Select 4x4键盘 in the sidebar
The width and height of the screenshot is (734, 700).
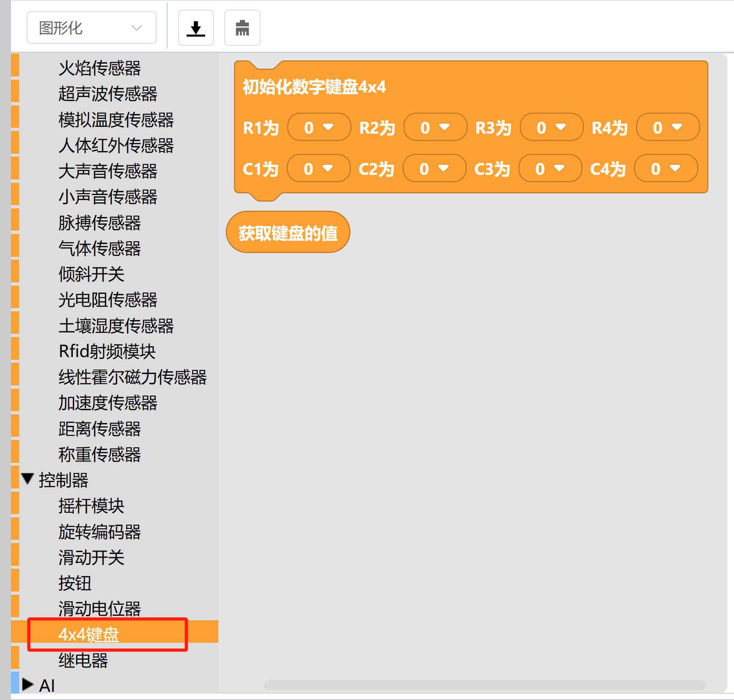(89, 635)
